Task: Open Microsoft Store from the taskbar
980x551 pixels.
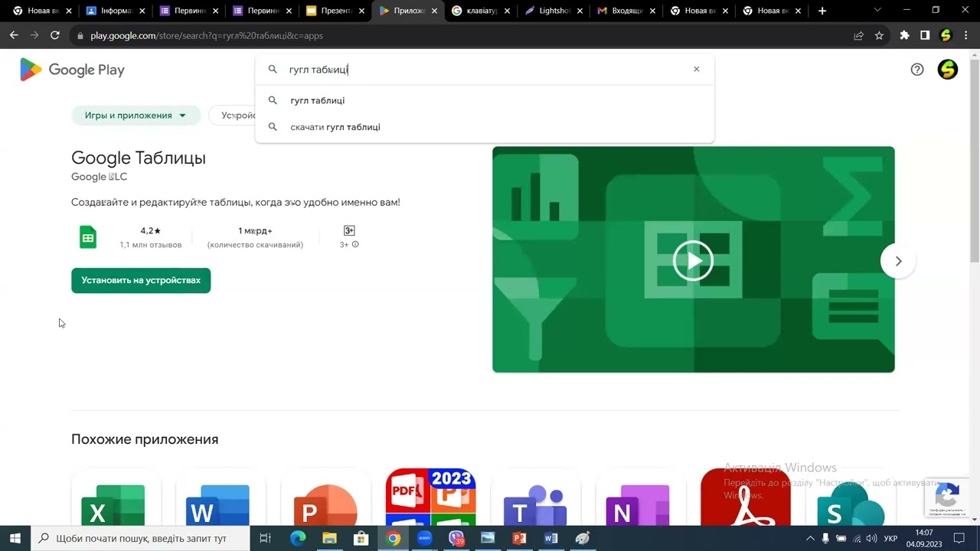Action: pyautogui.click(x=361, y=538)
